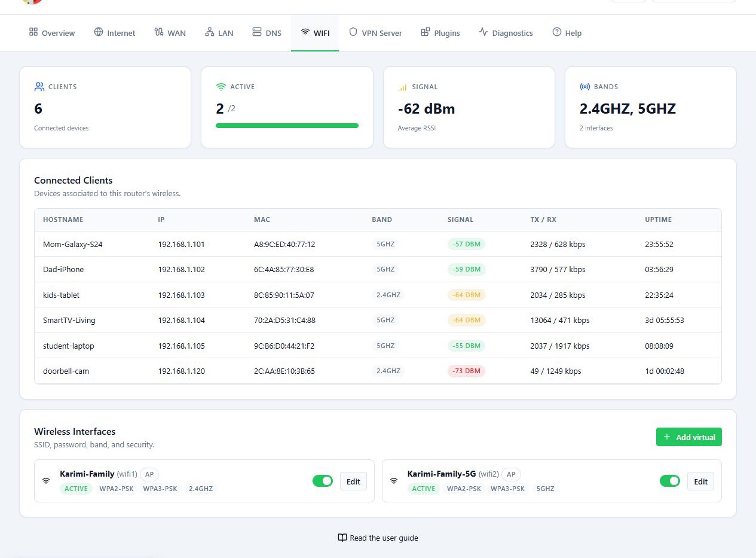The image size is (756, 558).
Task: Disable the Karimi-Family (wifi1) interface toggle
Action: [x=323, y=481]
